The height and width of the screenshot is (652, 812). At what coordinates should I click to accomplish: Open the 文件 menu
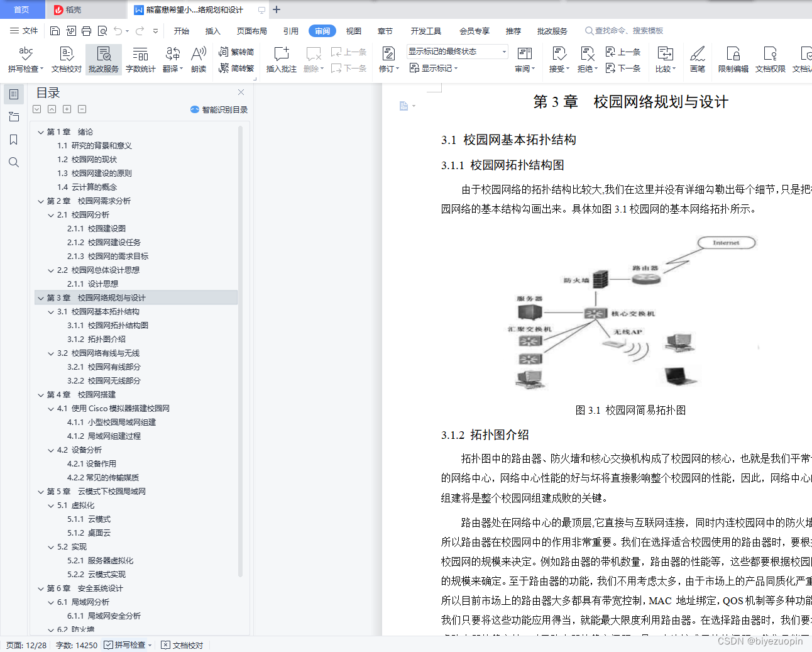point(24,31)
